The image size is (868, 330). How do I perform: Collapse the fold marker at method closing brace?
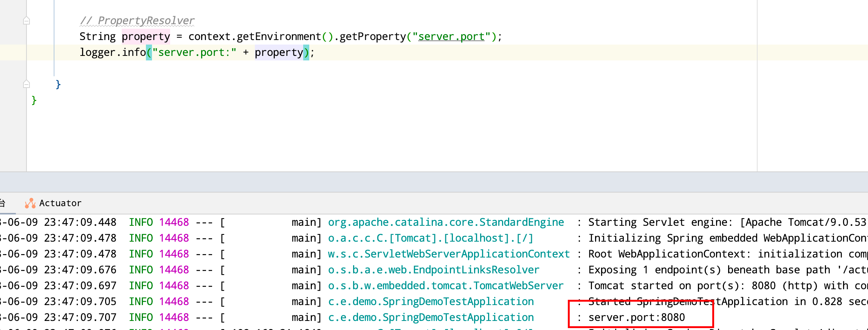click(x=26, y=84)
